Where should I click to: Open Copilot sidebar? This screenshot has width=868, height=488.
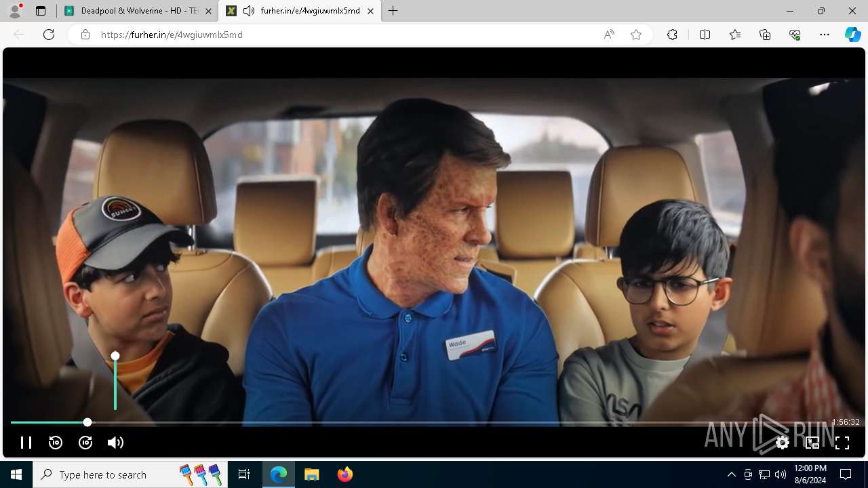(852, 35)
